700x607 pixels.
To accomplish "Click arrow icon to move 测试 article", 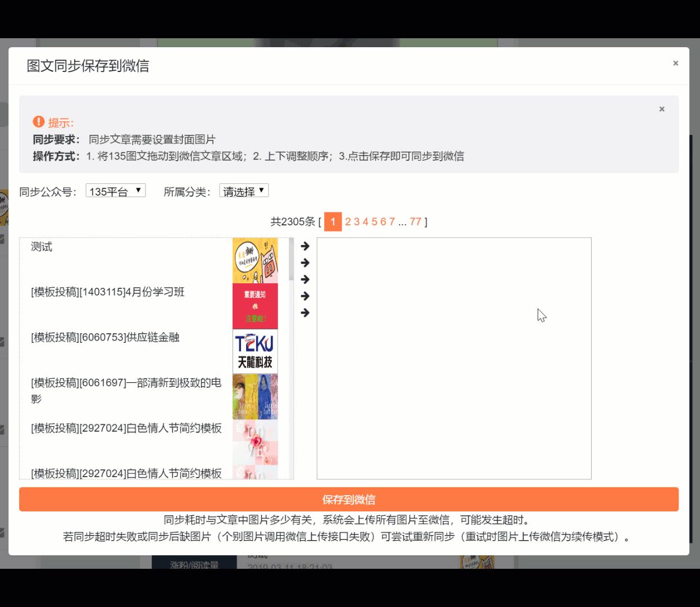I will 305,245.
